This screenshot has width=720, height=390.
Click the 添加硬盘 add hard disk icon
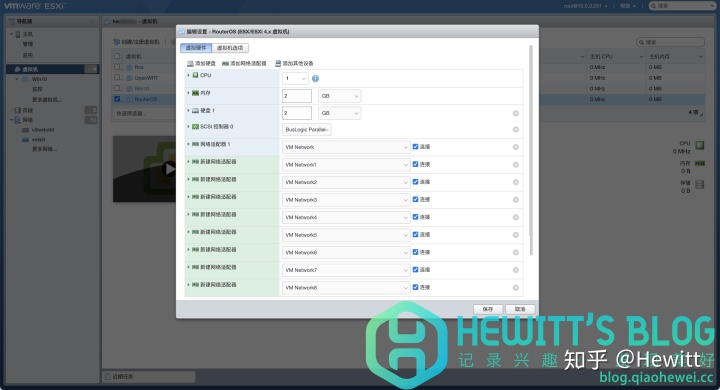click(190, 63)
